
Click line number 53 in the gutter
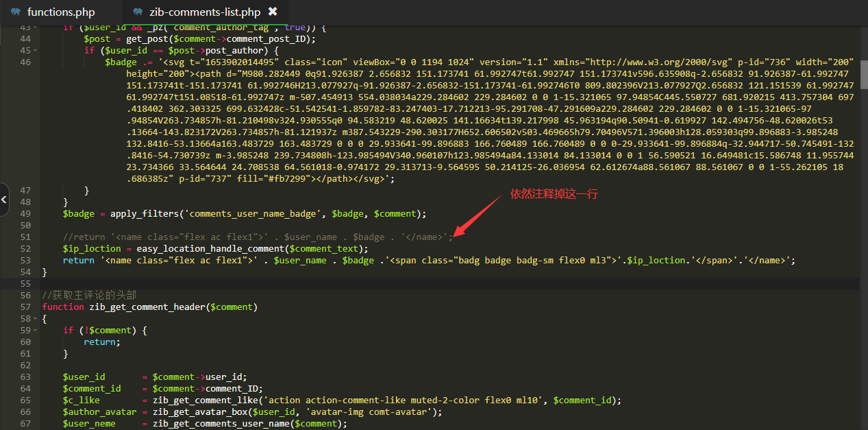pyautogui.click(x=25, y=260)
